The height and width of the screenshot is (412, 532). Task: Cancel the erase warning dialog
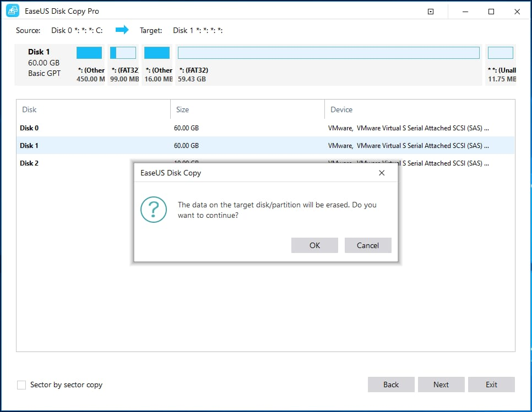pos(368,245)
